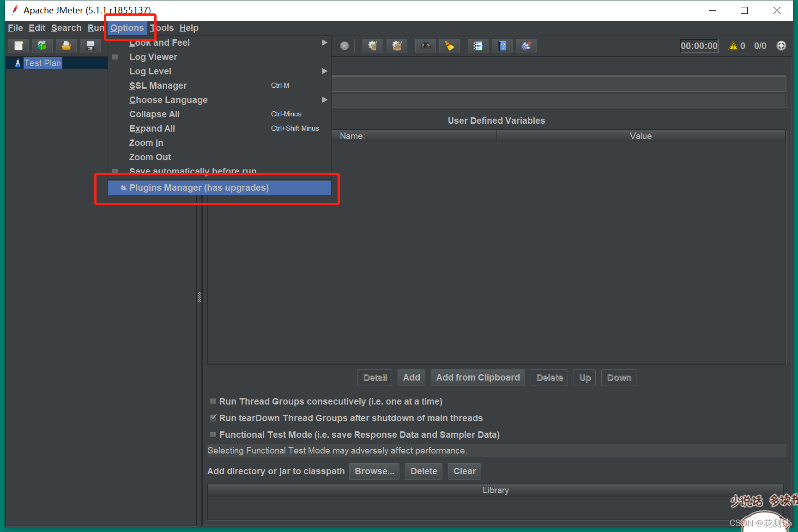Click the New test plan toolbar icon
The height and width of the screenshot is (532, 798).
click(18, 46)
